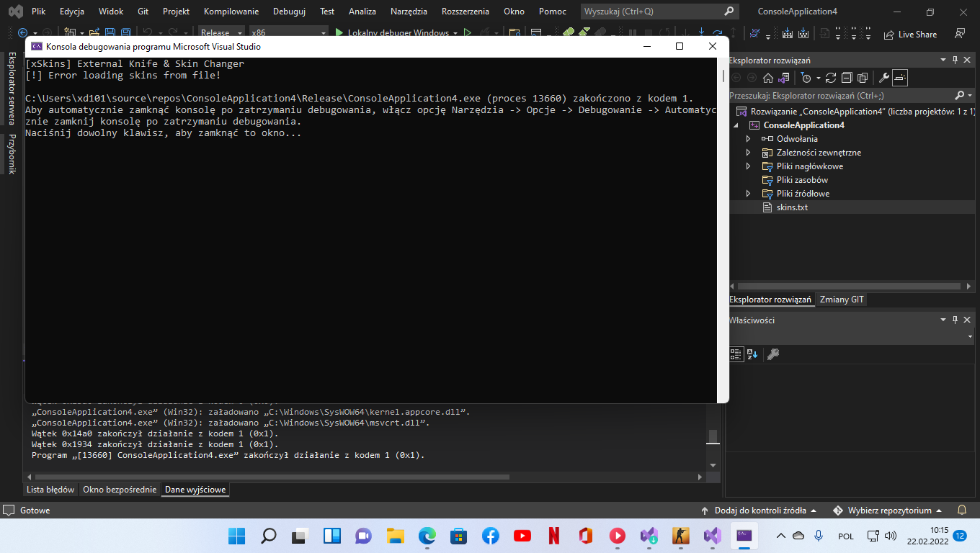980x553 pixels.
Task: Open Przybornik side tab
Action: pos(12,153)
